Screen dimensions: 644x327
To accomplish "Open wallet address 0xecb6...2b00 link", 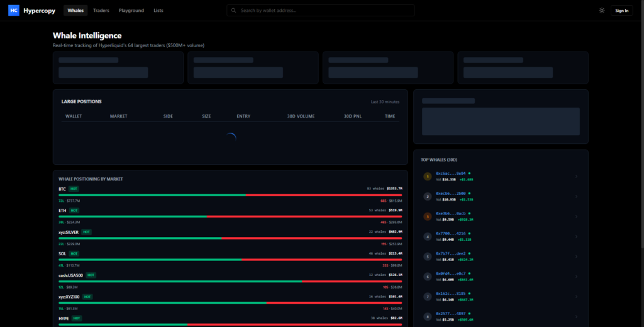I will 450,193.
